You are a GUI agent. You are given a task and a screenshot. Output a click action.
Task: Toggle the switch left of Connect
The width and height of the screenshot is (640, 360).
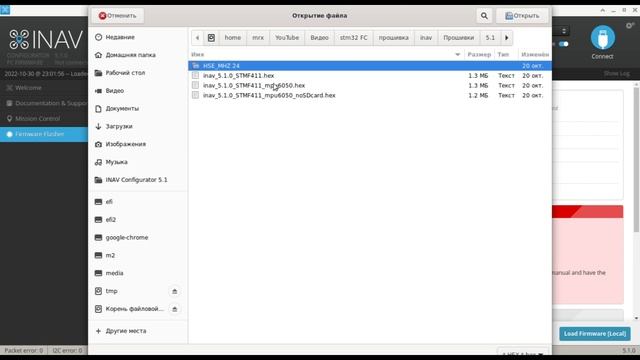pos(564,44)
